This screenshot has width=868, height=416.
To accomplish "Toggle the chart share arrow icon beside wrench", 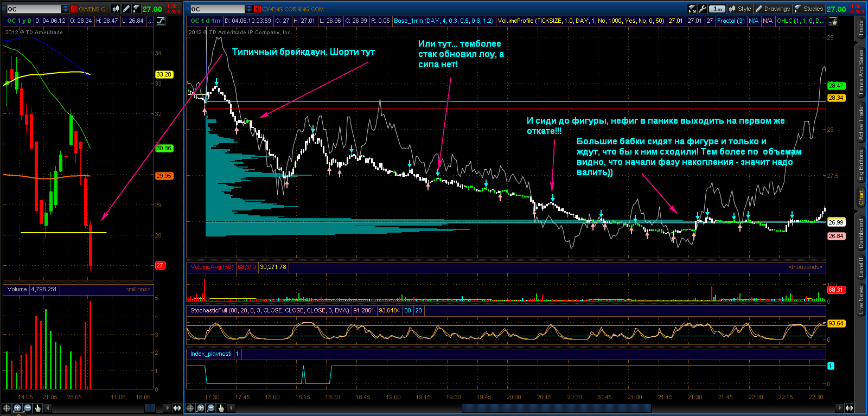I will point(692,9).
